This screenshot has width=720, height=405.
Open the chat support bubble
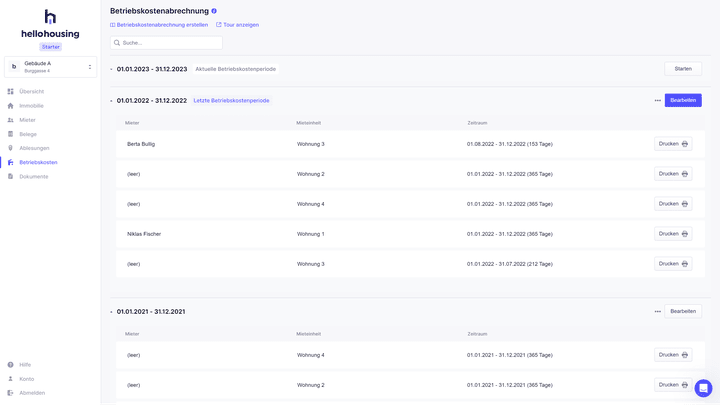point(703,388)
